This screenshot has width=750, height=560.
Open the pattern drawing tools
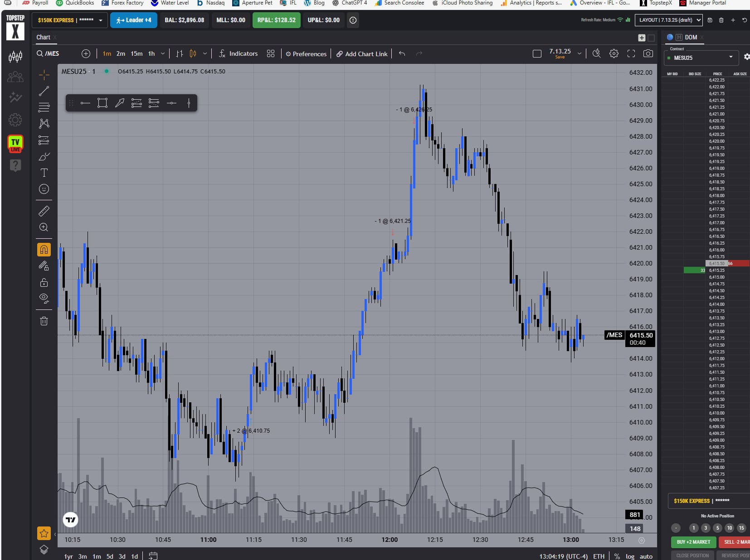pyautogui.click(x=44, y=124)
